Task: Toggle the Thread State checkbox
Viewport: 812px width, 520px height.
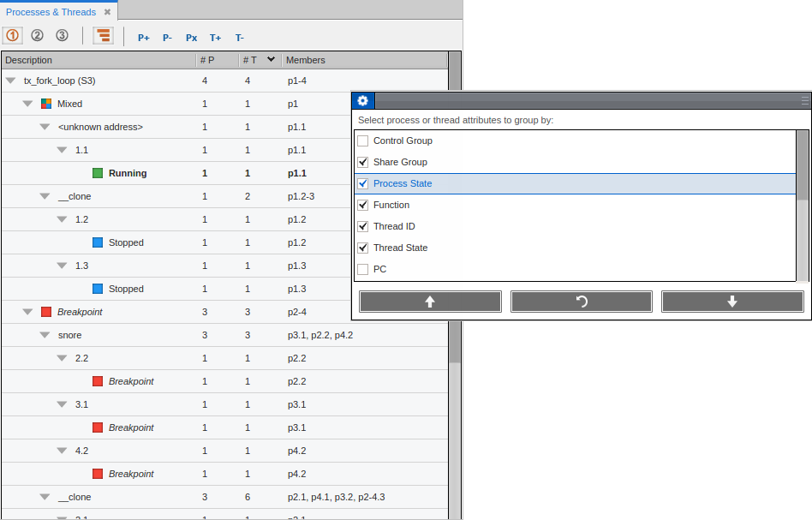Action: [363, 248]
